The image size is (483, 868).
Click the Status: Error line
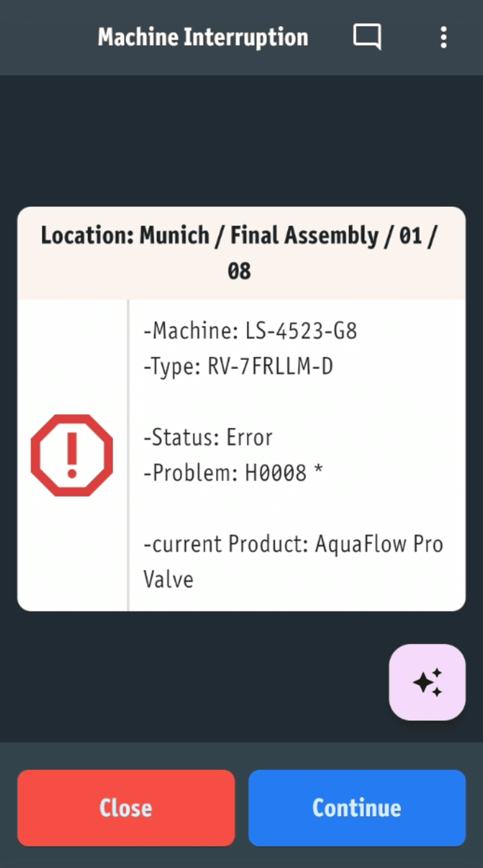click(x=208, y=436)
